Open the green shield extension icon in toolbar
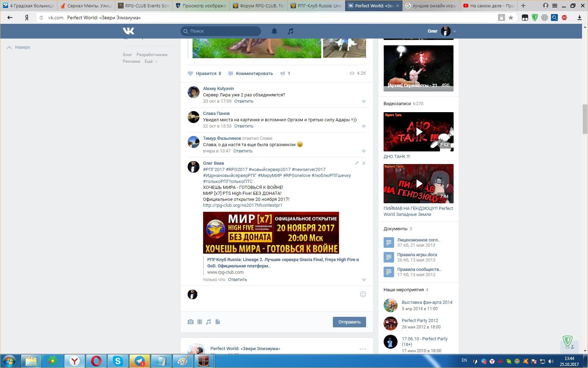Image resolution: width=588 pixels, height=368 pixels. click(x=535, y=18)
